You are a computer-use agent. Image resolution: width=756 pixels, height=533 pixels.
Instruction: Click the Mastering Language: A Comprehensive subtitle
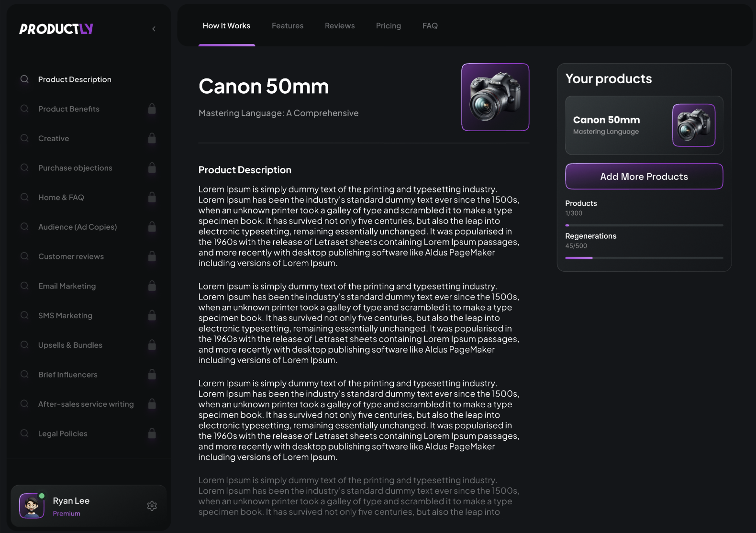coord(278,113)
